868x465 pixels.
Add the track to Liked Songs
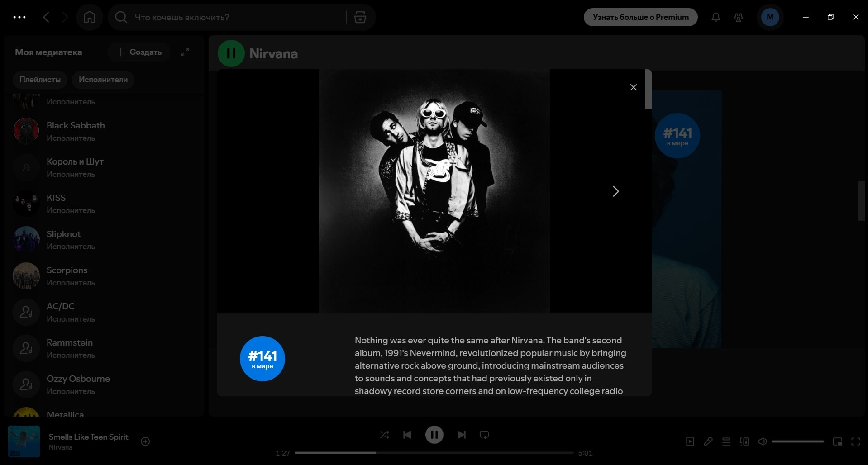click(x=145, y=441)
